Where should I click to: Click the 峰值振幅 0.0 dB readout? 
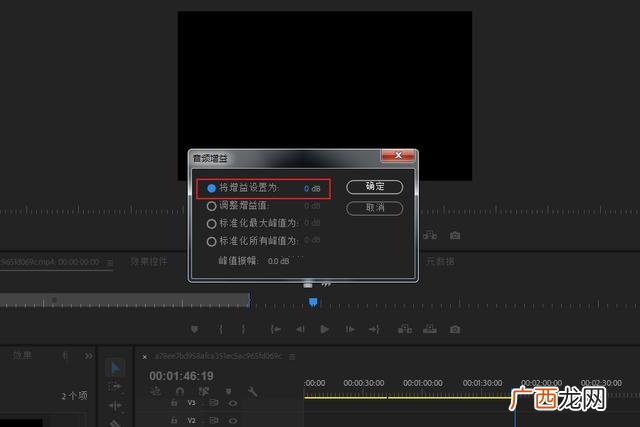click(279, 261)
